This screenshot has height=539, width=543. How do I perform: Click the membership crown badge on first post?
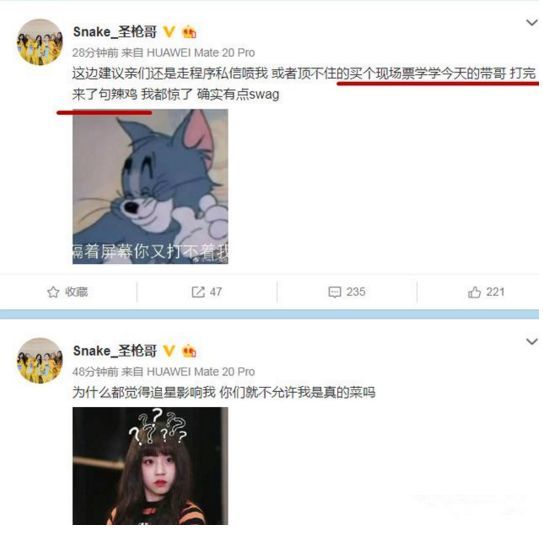click(189, 32)
